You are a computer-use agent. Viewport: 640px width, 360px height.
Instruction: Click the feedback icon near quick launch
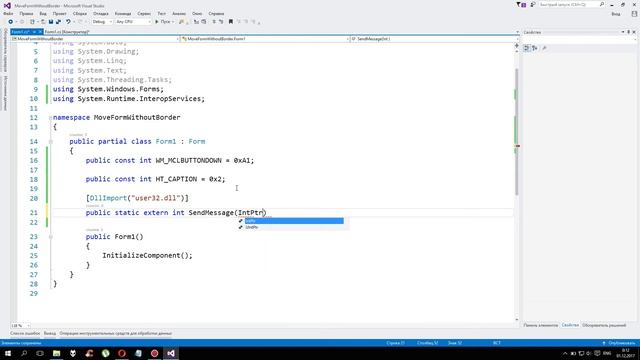tap(533, 4)
